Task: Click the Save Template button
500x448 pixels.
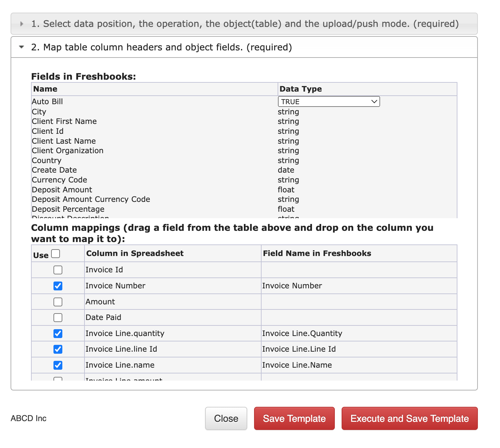Action: pyautogui.click(x=294, y=418)
